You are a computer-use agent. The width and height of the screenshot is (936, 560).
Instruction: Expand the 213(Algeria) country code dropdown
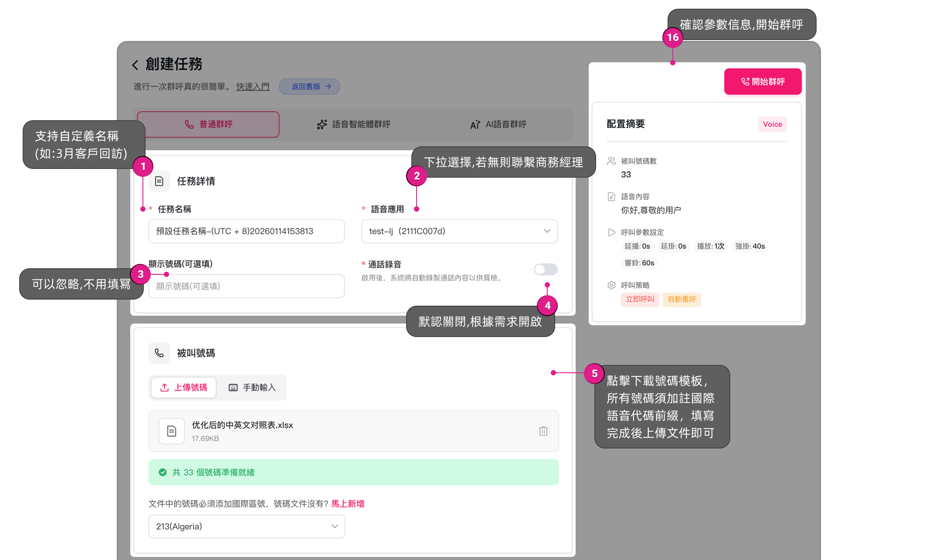[x=247, y=526]
